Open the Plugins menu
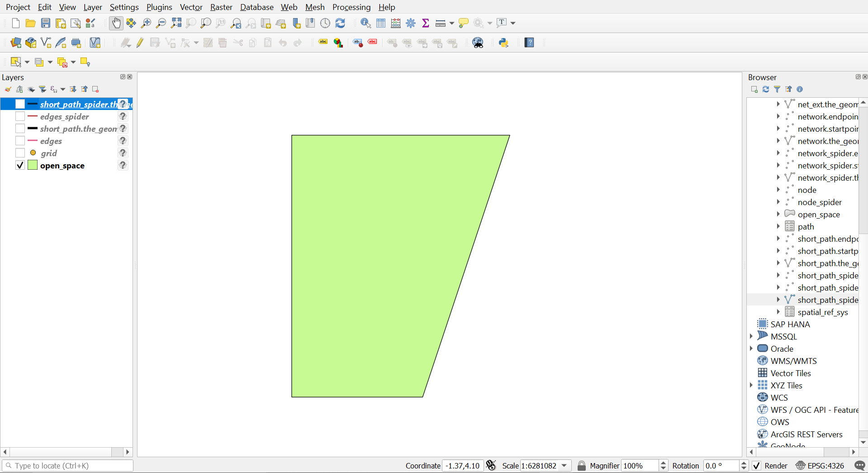The image size is (868, 473). click(159, 7)
